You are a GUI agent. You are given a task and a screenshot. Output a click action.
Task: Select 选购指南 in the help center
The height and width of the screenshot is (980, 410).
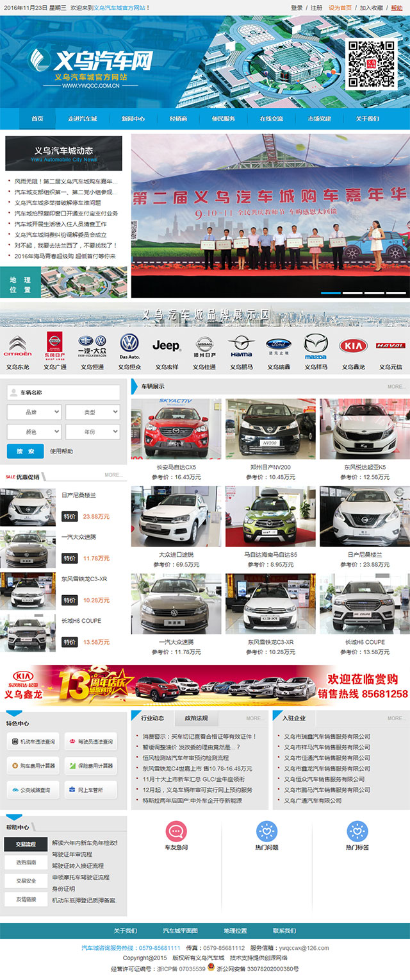coord(26,863)
